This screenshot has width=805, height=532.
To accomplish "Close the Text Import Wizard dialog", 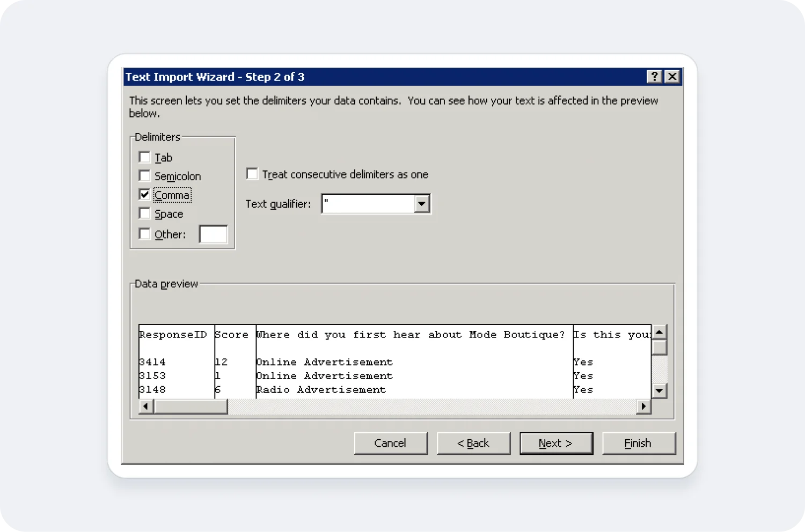I will (672, 76).
